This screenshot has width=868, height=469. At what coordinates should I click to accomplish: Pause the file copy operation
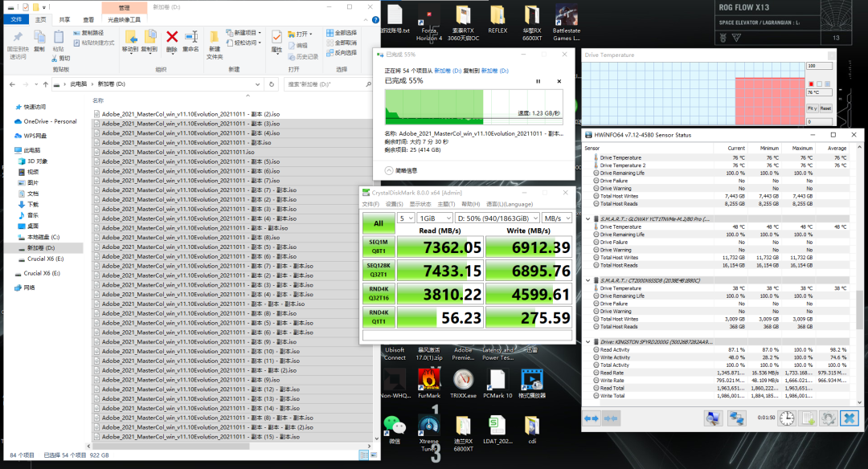point(538,81)
